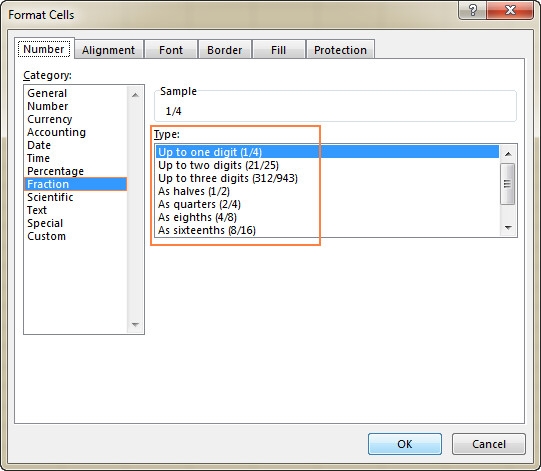The width and height of the screenshot is (541, 471).
Task: Select Up to one digit (1/4) type
Action: 327,152
